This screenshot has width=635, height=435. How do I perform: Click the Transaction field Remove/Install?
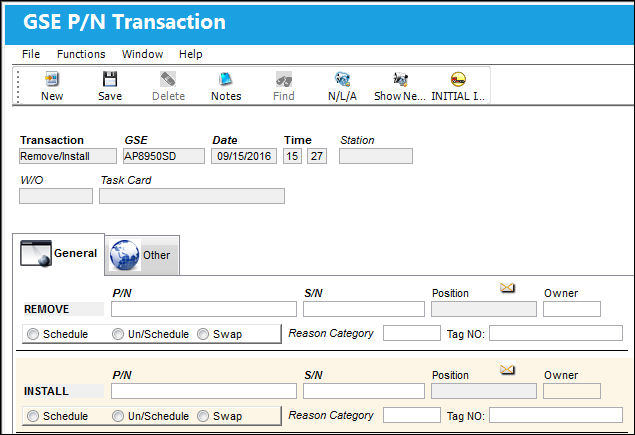(68, 156)
